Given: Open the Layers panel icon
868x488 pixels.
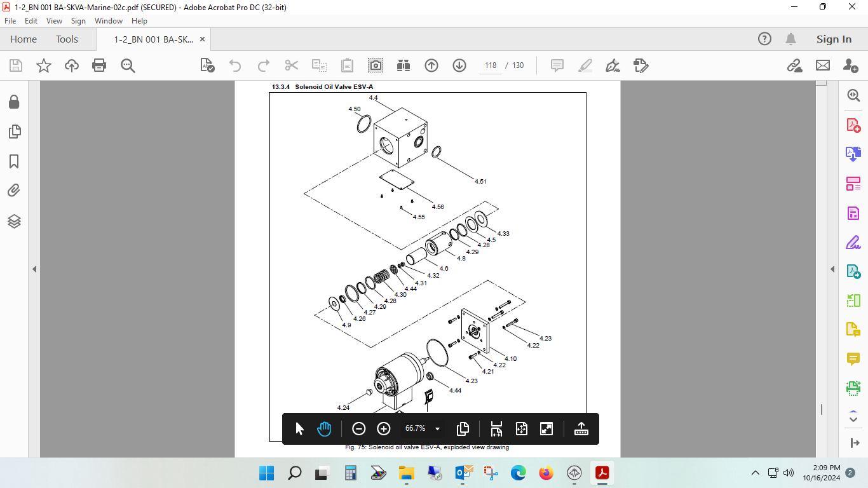Looking at the screenshot, I should (x=14, y=221).
